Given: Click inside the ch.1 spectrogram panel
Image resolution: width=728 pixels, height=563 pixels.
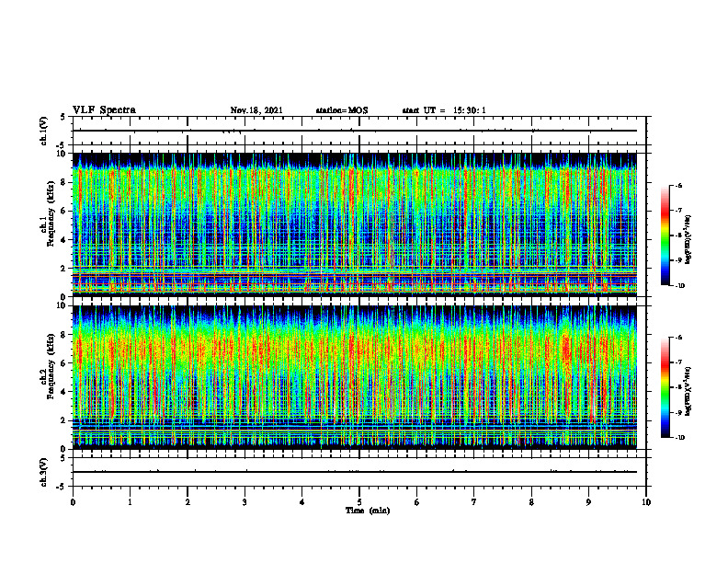Looking at the screenshot, I should coord(355,224).
